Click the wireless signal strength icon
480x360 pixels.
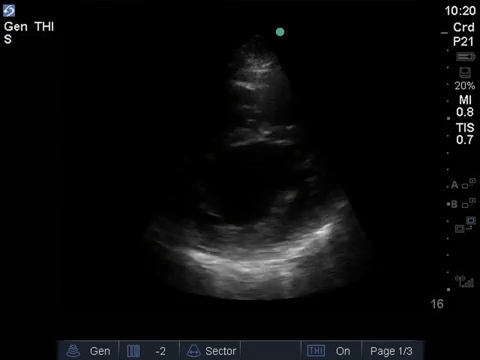(x=465, y=281)
